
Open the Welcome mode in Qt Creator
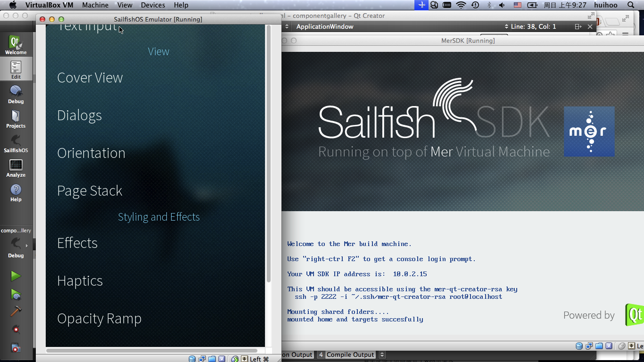pos(16,45)
